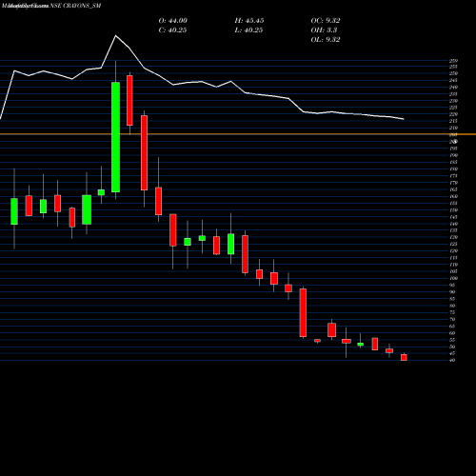This screenshot has width=476, height=476.
Task: Click the "OL: 9.32" readout
Action: pos(326,40)
